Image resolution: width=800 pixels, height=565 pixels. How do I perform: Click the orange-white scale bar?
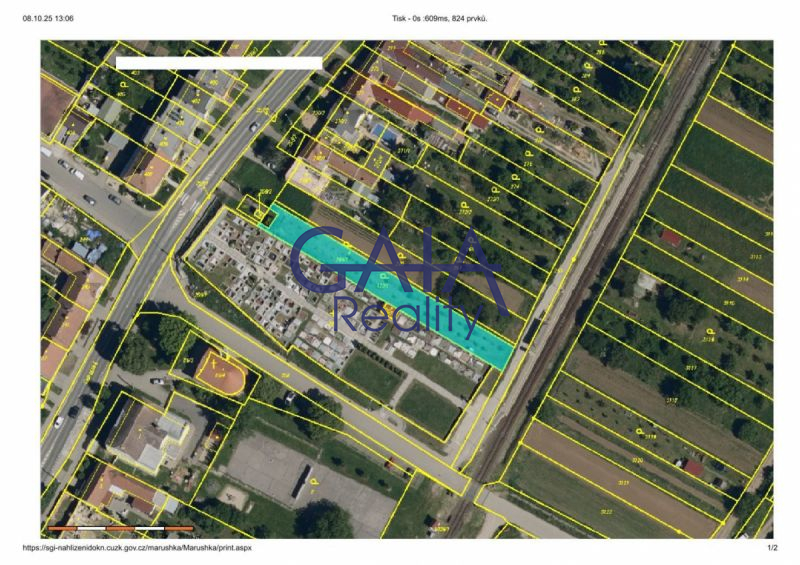click(x=120, y=528)
